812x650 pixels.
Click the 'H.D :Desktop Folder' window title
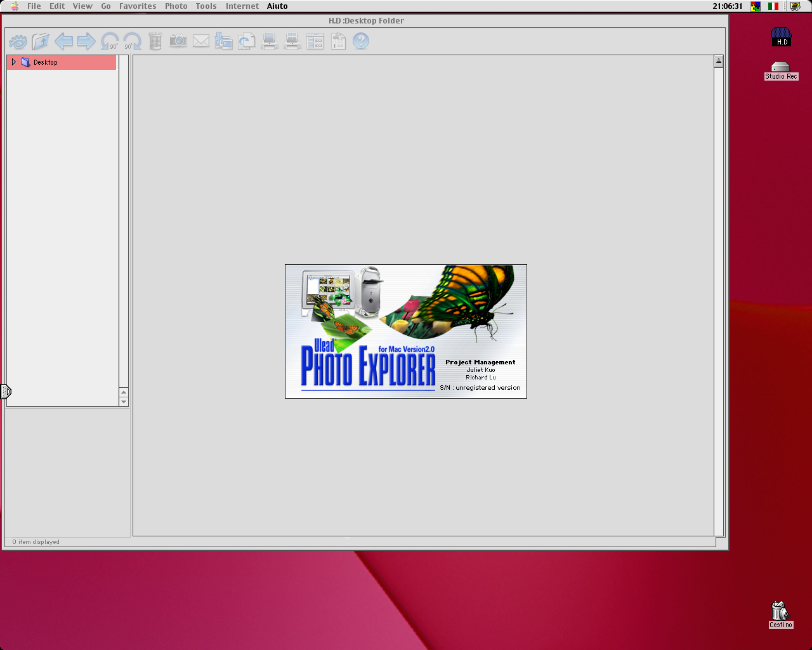(366, 20)
